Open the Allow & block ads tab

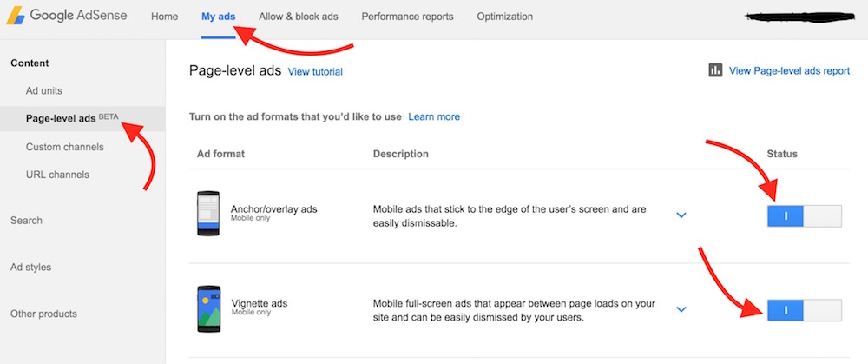coord(298,17)
